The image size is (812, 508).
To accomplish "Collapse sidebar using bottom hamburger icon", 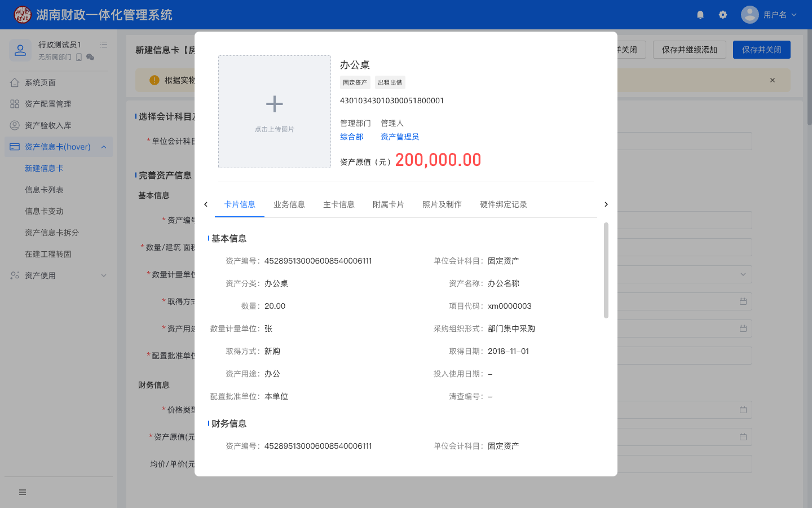I will [x=23, y=492].
